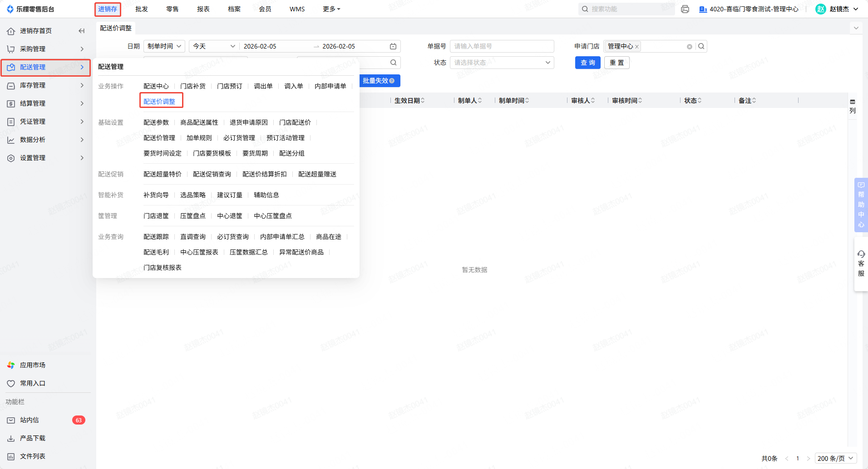
Task: Open 配送价管理 in the flyout menu
Action: (159, 138)
